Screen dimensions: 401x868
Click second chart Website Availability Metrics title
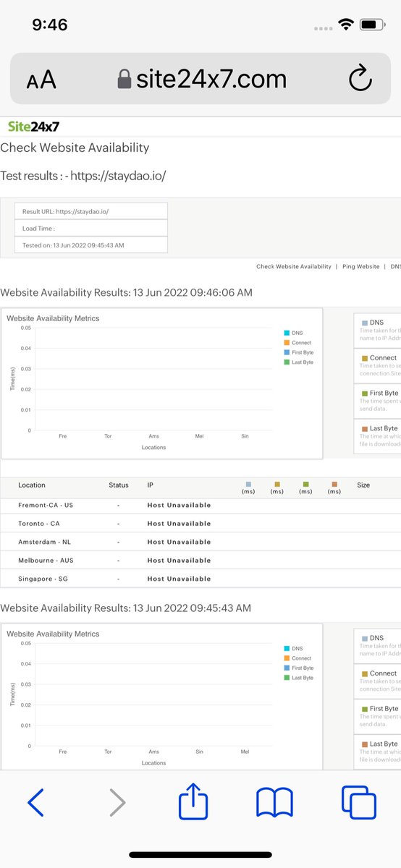point(53,634)
